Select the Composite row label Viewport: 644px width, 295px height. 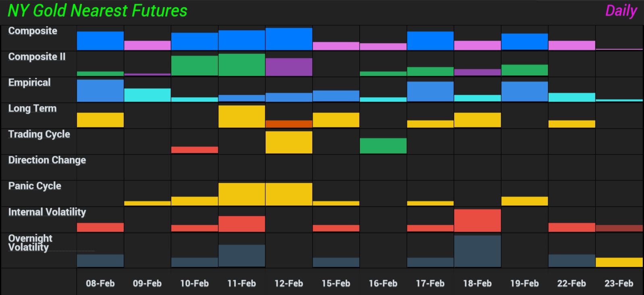[33, 31]
